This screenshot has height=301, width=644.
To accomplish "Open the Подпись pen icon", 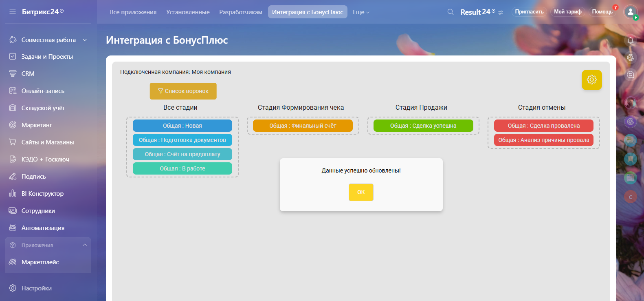I will (x=13, y=176).
